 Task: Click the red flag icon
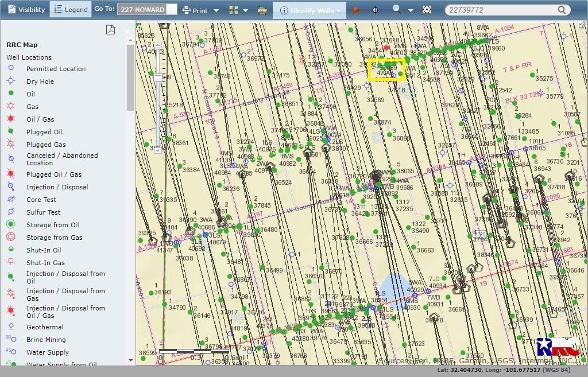[x=356, y=10]
